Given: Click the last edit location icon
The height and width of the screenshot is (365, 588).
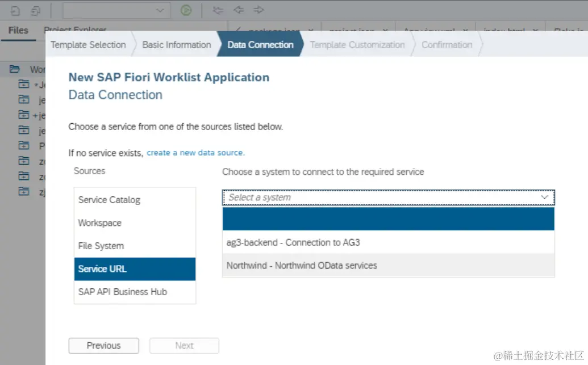Looking at the screenshot, I should (218, 10).
